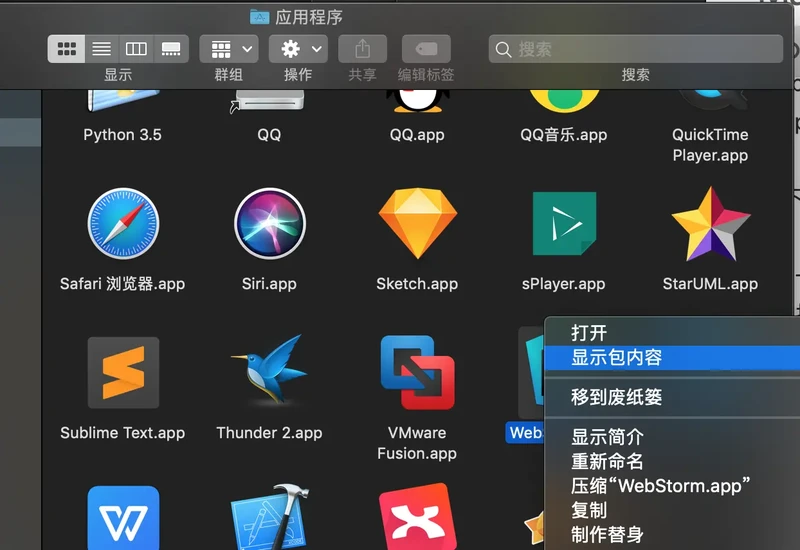Switch to list view in toolbar

point(102,49)
